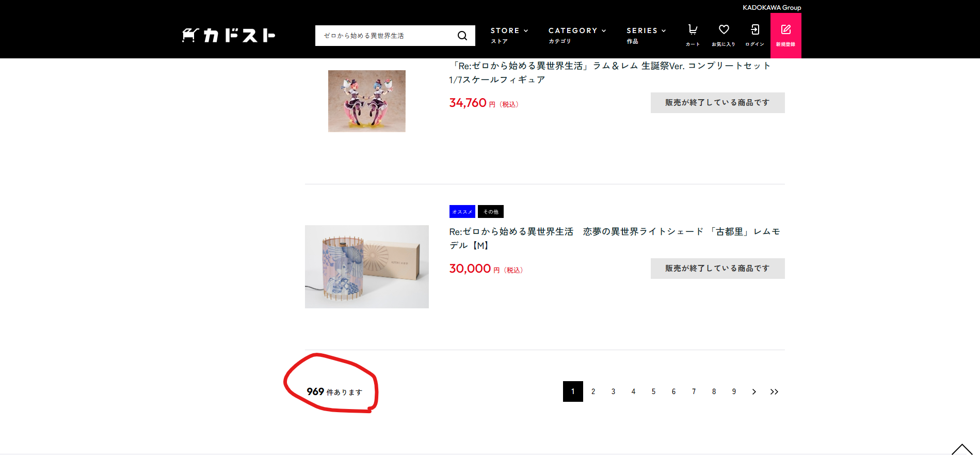This screenshot has height=455, width=980.
Task: Click the search magnifier icon
Action: (x=462, y=36)
